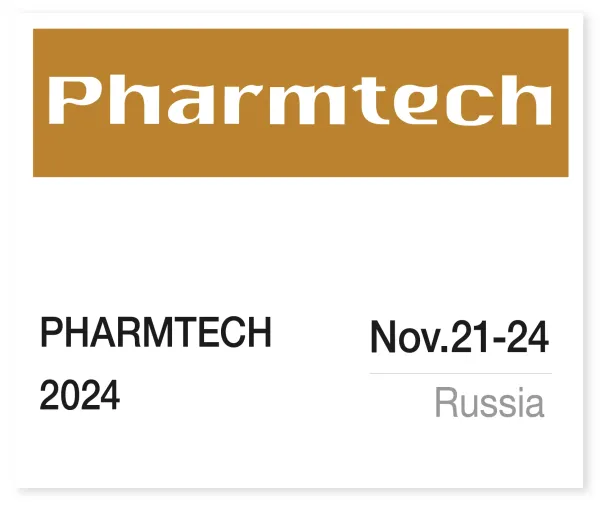Click the final h of the logo
Viewport: 600px width, 510px height.
click(527, 100)
